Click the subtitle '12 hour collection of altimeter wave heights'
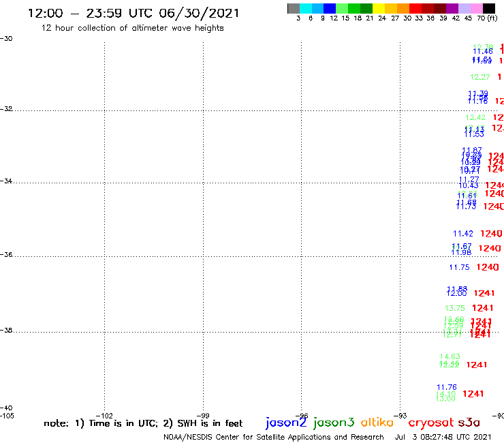The width and height of the screenshot is (504, 443). (x=132, y=28)
